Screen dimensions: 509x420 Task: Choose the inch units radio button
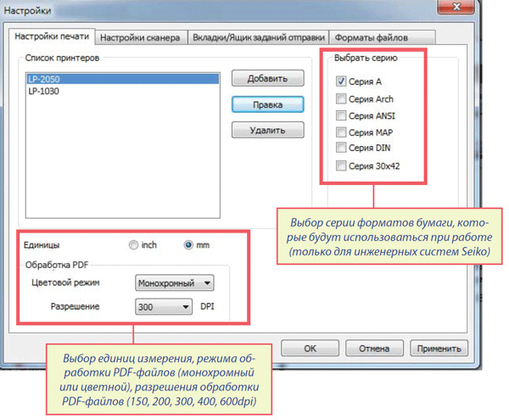(133, 245)
